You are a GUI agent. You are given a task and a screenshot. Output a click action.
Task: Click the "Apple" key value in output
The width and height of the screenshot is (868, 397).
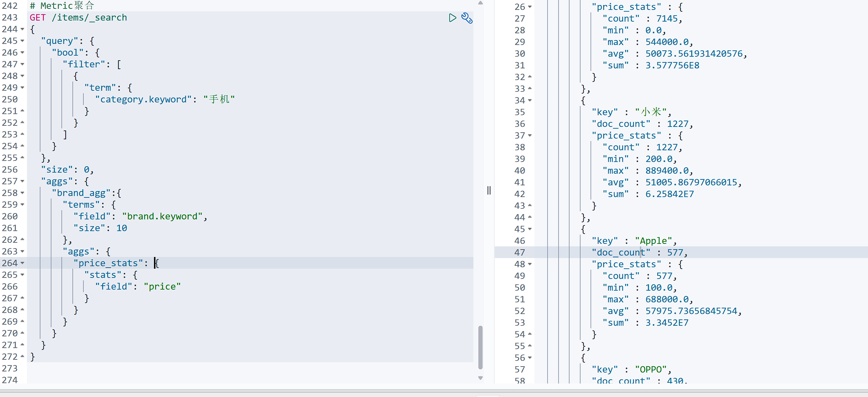tap(653, 241)
